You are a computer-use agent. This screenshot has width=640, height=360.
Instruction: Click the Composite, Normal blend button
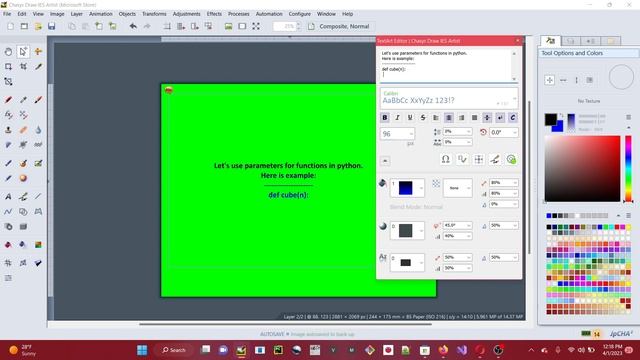pyautogui.click(x=339, y=26)
